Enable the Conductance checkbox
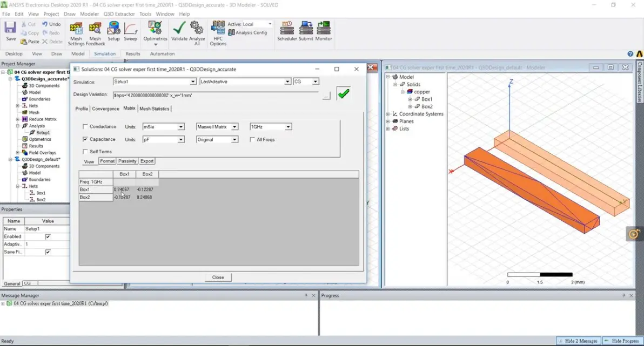 coord(85,126)
